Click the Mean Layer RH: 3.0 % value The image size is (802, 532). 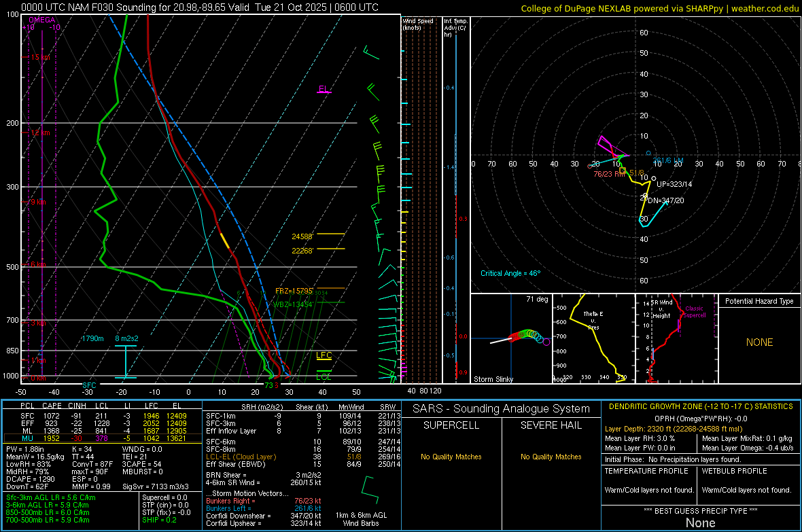tap(640, 438)
